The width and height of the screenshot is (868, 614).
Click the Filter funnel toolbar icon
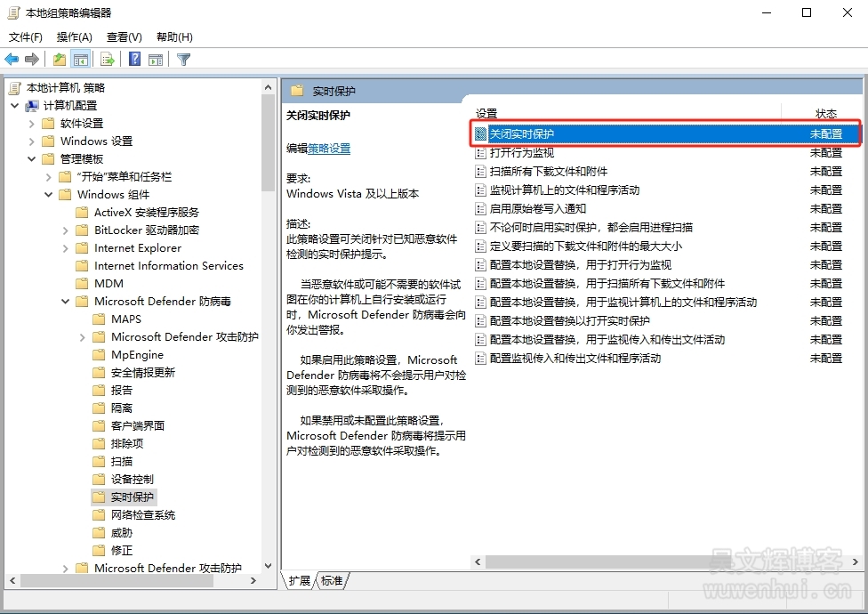click(x=183, y=60)
